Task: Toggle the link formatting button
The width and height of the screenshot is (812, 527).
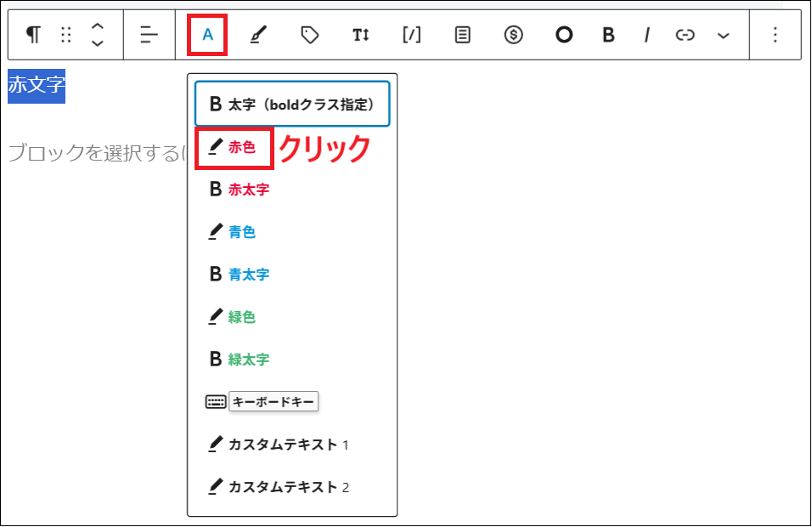Action: point(685,35)
